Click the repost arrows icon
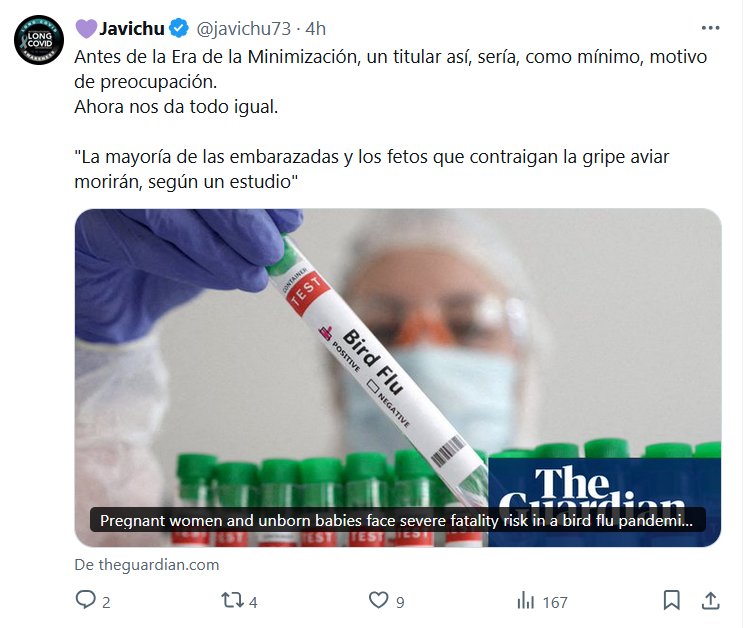 (x=233, y=600)
